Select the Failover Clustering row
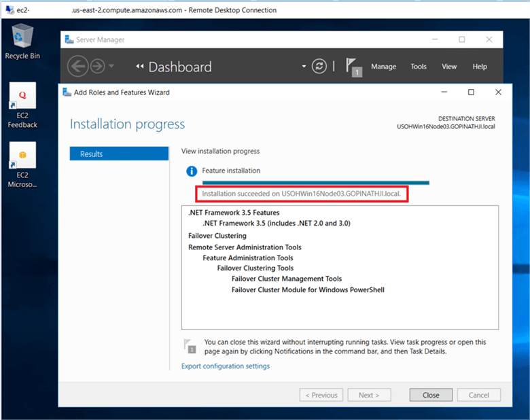 click(217, 236)
